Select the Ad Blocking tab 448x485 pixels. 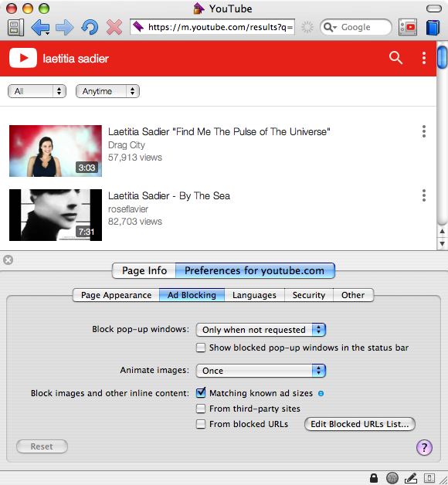[192, 295]
